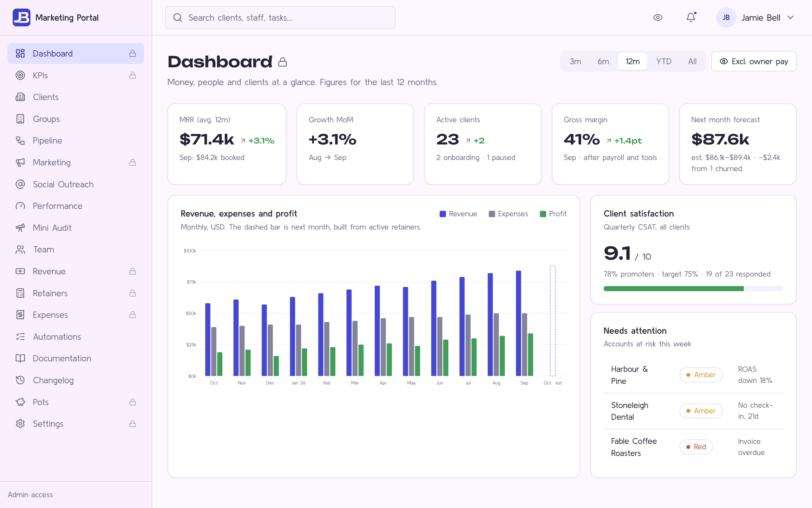Select the YTD time range
This screenshot has width=812, height=508.
coord(664,62)
